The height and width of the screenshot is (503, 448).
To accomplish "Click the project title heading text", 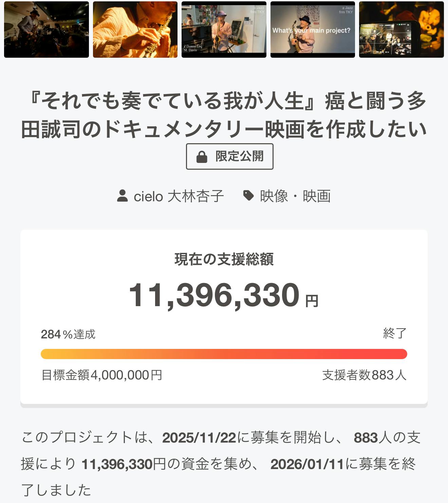I will pyautogui.click(x=224, y=115).
